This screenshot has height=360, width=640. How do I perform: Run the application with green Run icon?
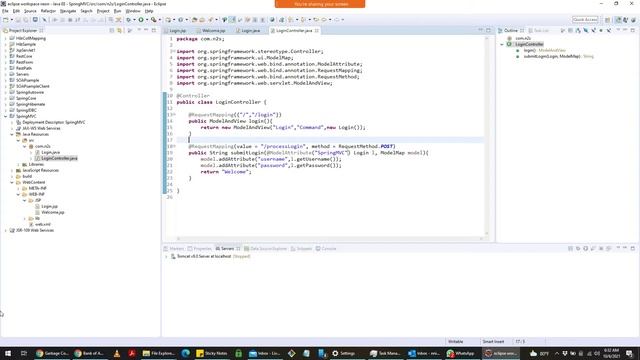[141, 19]
